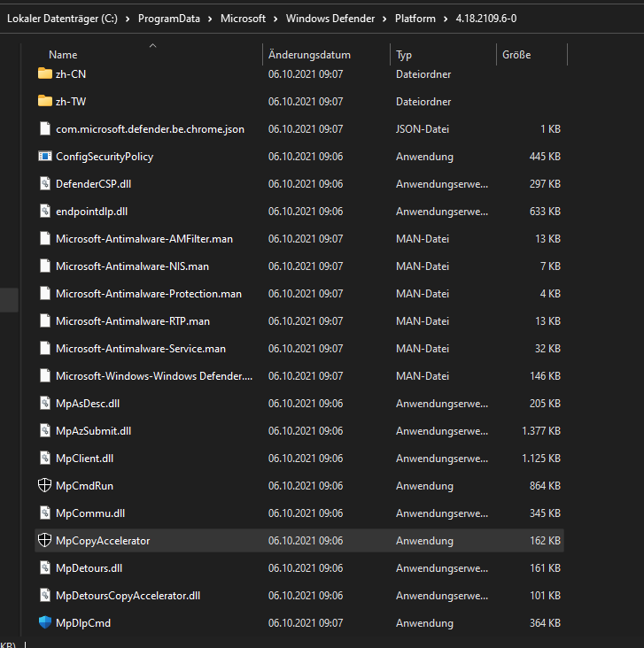Expand the chevron after Platform breadcrumb
The image size is (644, 648).
[x=446, y=18]
